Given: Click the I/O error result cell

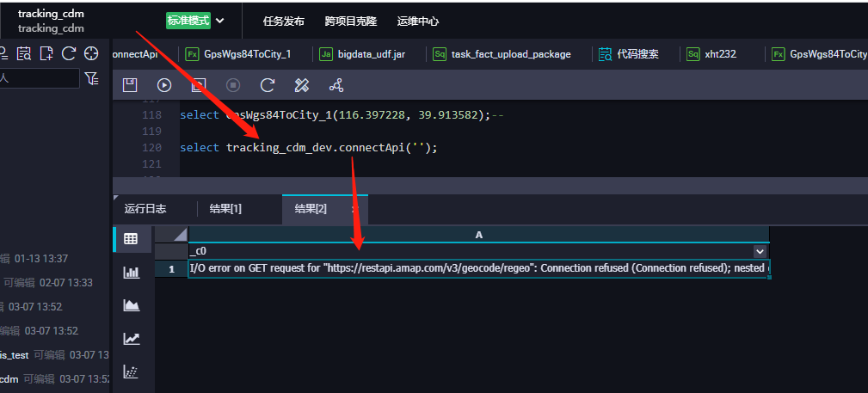Looking at the screenshot, I should [479, 269].
